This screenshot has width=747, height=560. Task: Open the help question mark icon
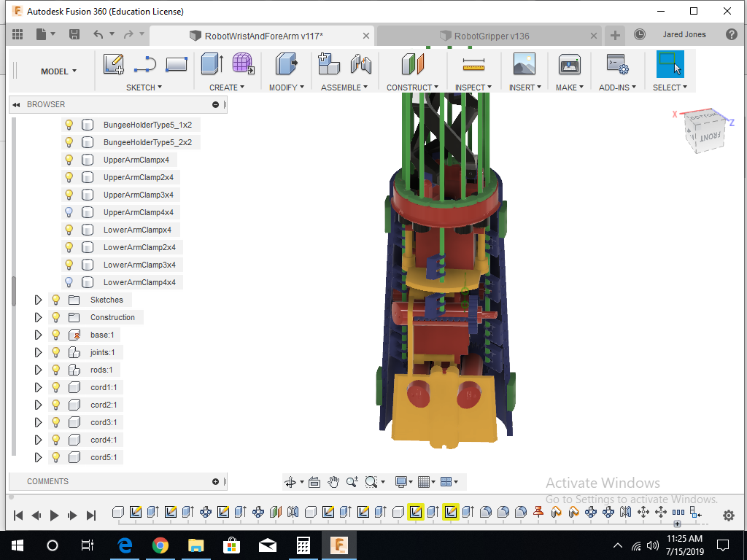coord(731,34)
